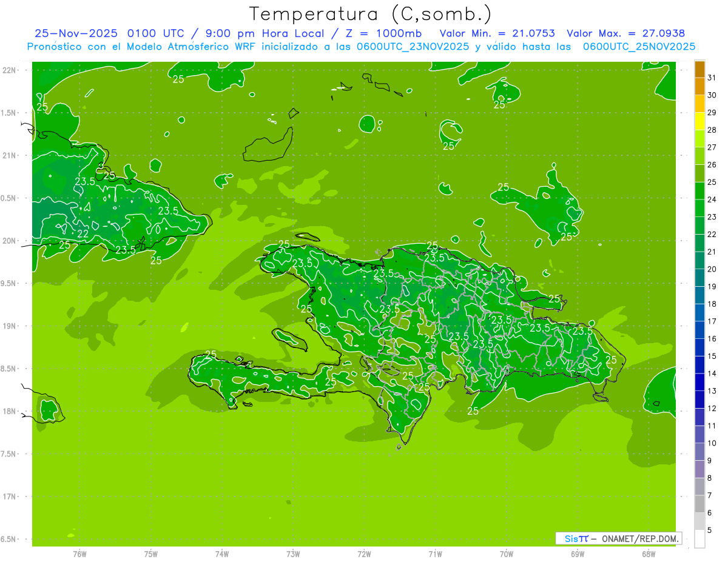728x562 pixels.
Task: Click the 1.5N latitude label
Action: pyautogui.click(x=8, y=113)
